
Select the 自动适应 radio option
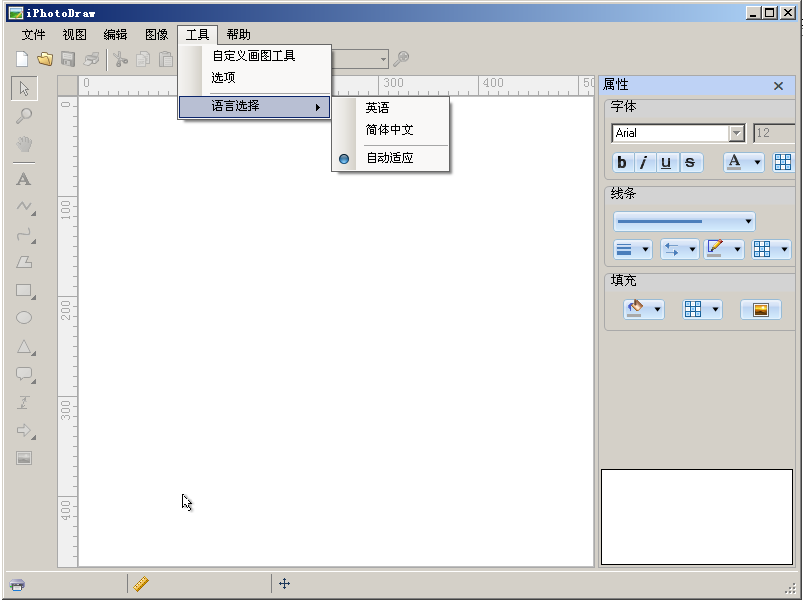click(390, 158)
